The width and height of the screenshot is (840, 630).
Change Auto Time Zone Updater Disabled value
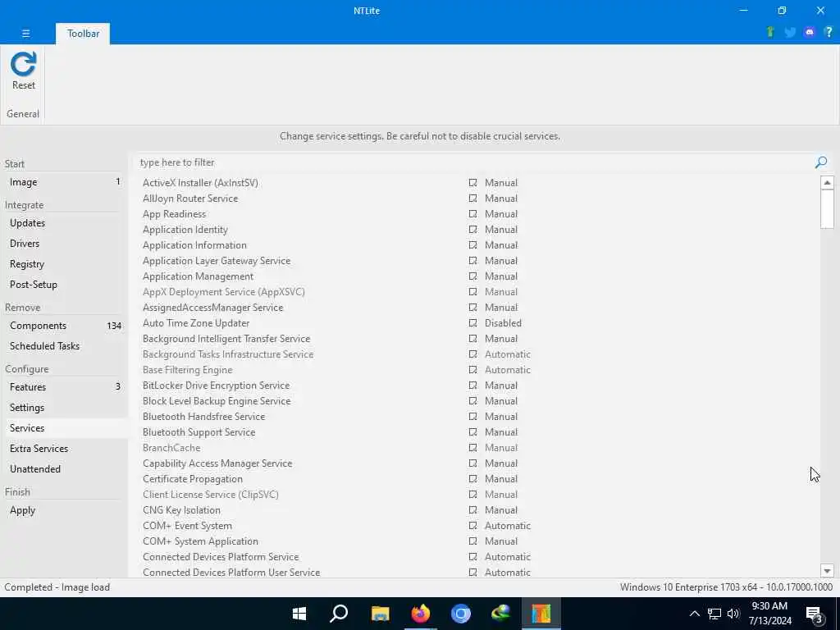click(503, 323)
